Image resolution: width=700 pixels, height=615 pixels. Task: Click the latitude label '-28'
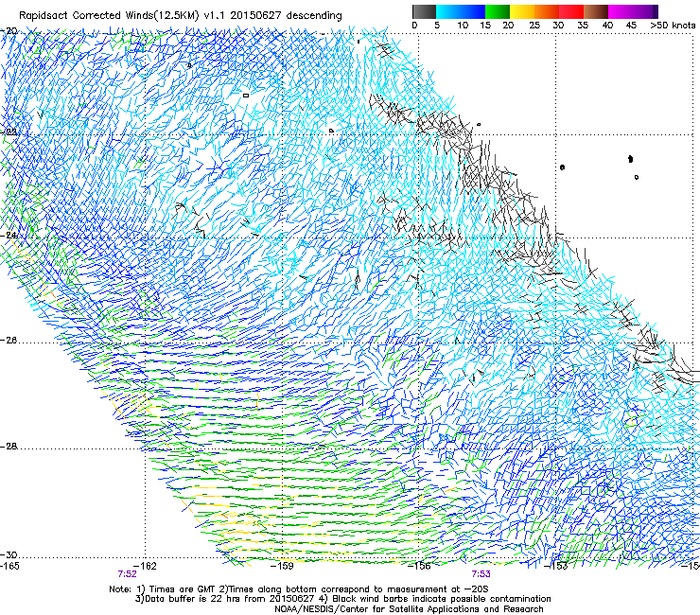tap(9, 447)
